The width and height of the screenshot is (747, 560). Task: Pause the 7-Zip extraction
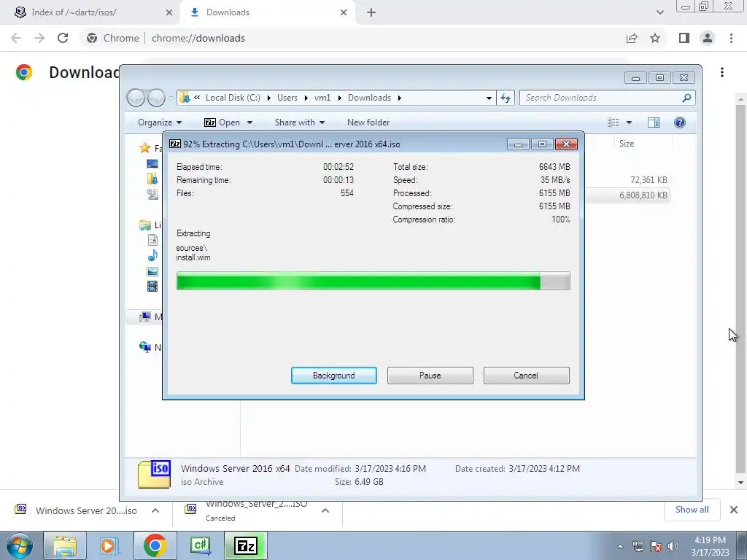tap(430, 376)
